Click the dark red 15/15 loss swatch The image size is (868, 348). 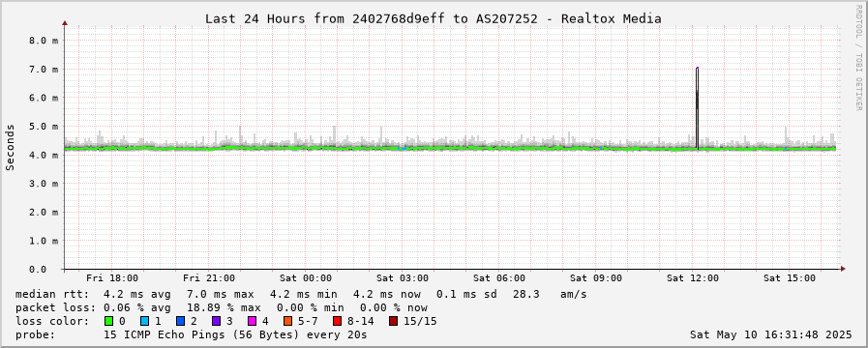click(393, 321)
